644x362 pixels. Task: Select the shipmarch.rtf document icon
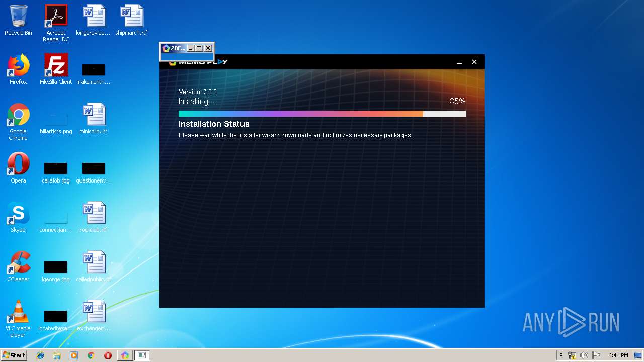(131, 20)
